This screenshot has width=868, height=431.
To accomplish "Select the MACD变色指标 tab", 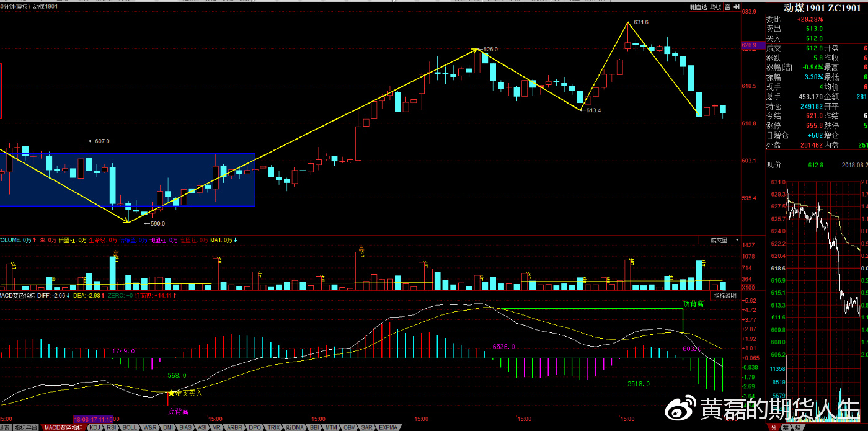I will [64, 427].
